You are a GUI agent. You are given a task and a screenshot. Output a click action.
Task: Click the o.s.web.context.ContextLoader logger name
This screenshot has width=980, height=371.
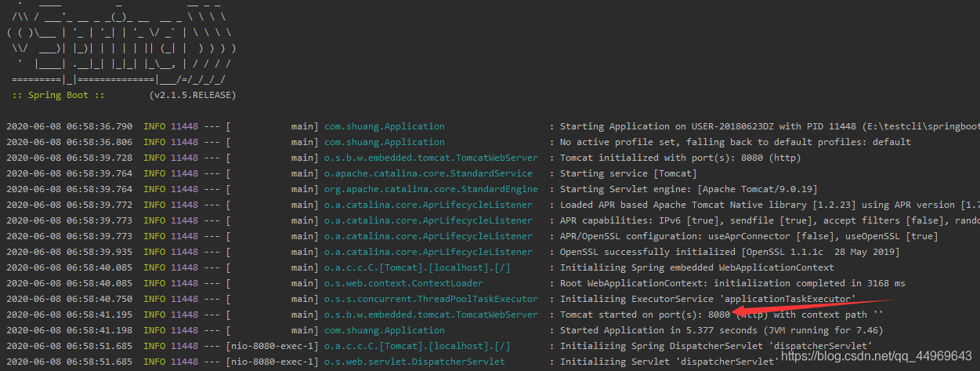pos(403,283)
